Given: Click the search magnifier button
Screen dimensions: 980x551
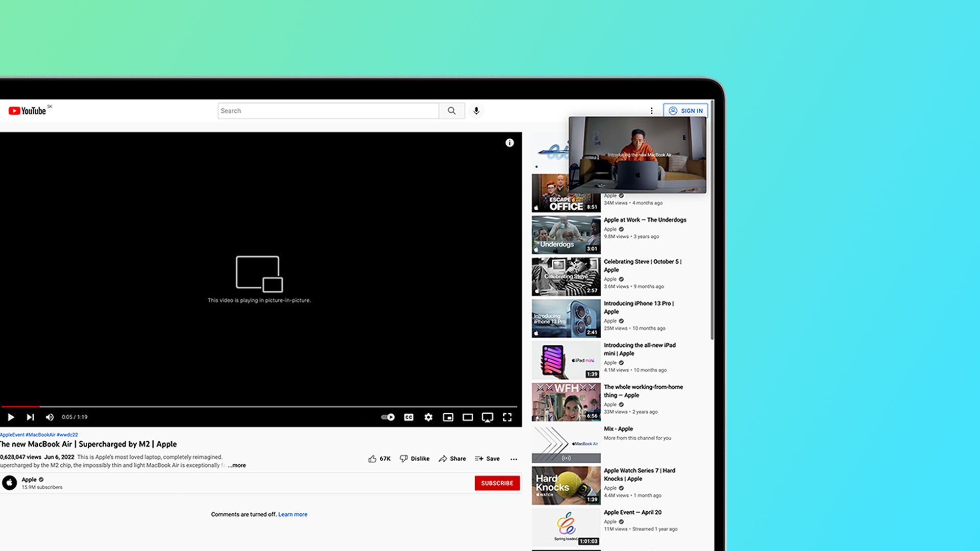Looking at the screenshot, I should click(x=452, y=111).
